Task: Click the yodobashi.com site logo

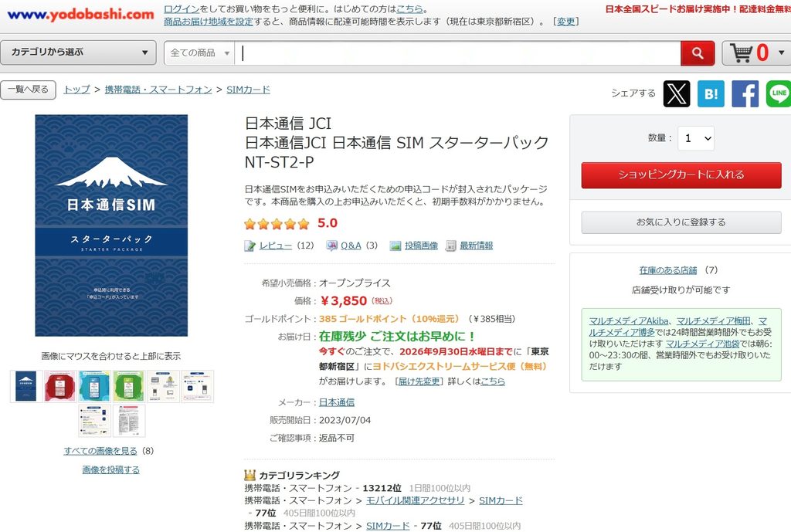Action: click(x=80, y=14)
